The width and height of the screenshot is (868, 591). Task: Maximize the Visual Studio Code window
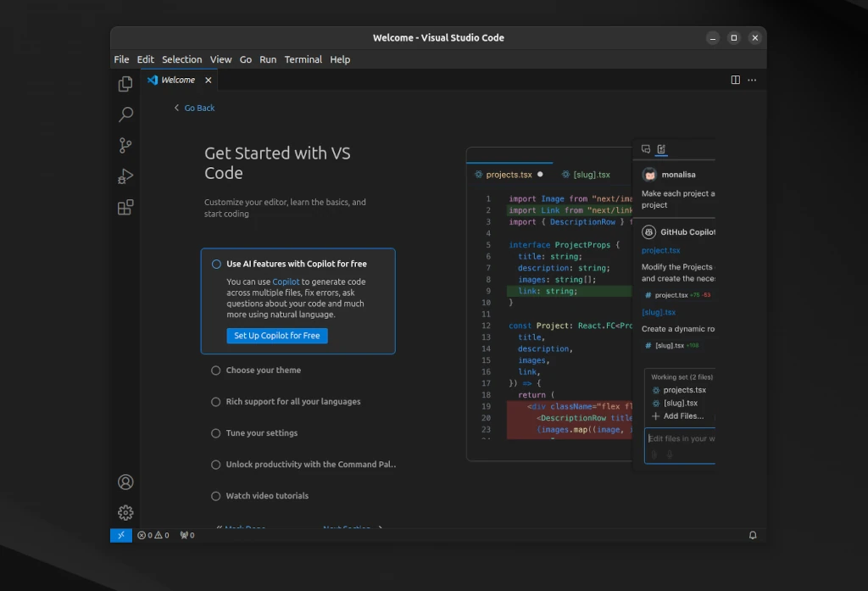click(x=734, y=37)
